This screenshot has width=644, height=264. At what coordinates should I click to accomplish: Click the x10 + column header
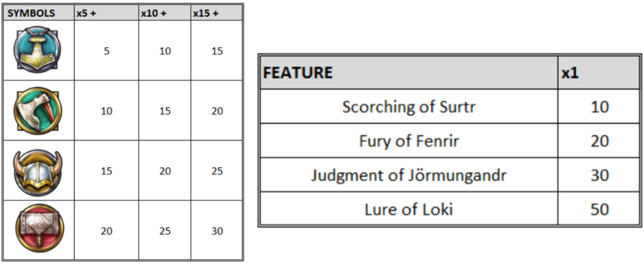153,13
